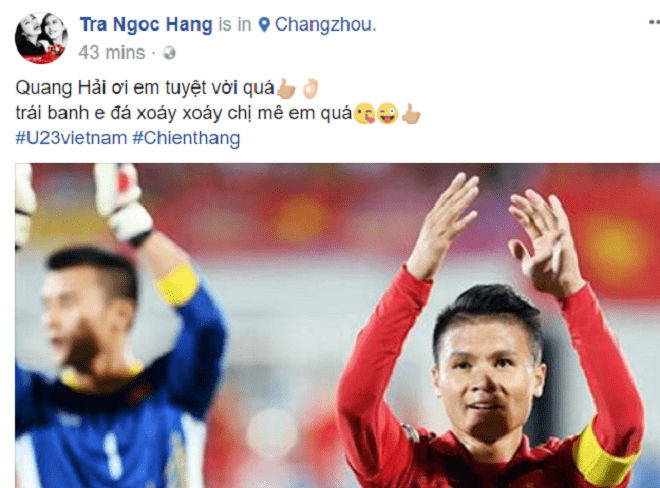Viewport: 660px width, 488px height.
Task: Click the OK hand emoji
Action: click(x=311, y=88)
